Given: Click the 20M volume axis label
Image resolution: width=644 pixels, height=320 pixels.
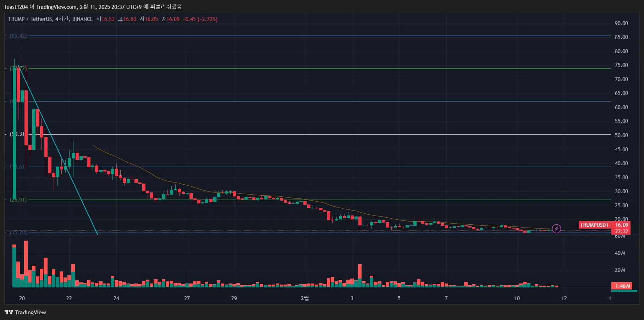Looking at the screenshot, I should click(620, 270).
